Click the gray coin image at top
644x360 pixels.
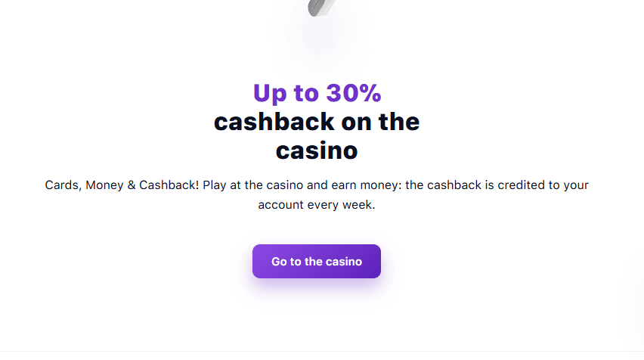[319, 8]
